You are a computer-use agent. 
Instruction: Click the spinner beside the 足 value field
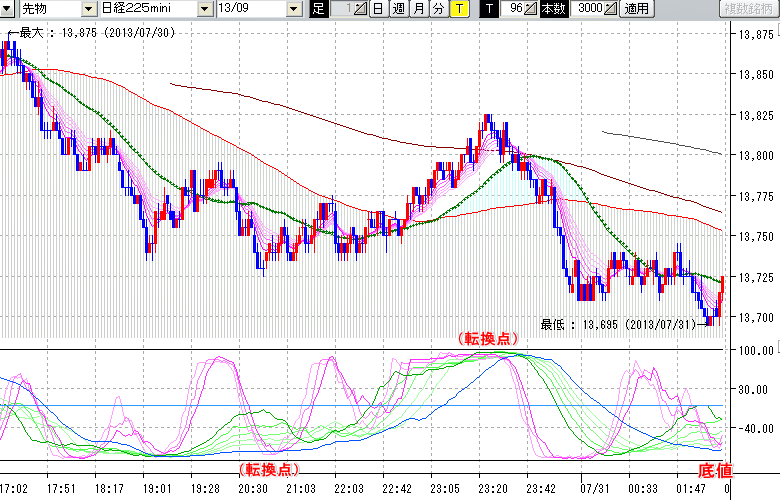[360, 9]
